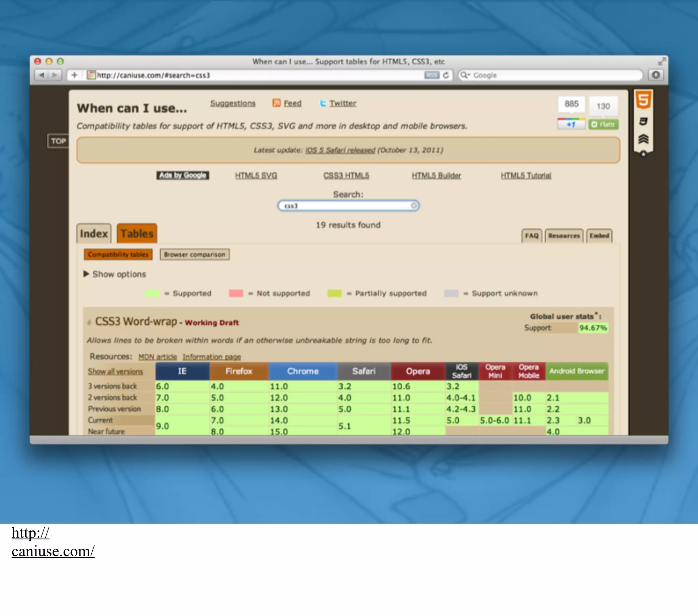Open the MDN article link
Viewport: 698px width, 616px height.
click(157, 357)
